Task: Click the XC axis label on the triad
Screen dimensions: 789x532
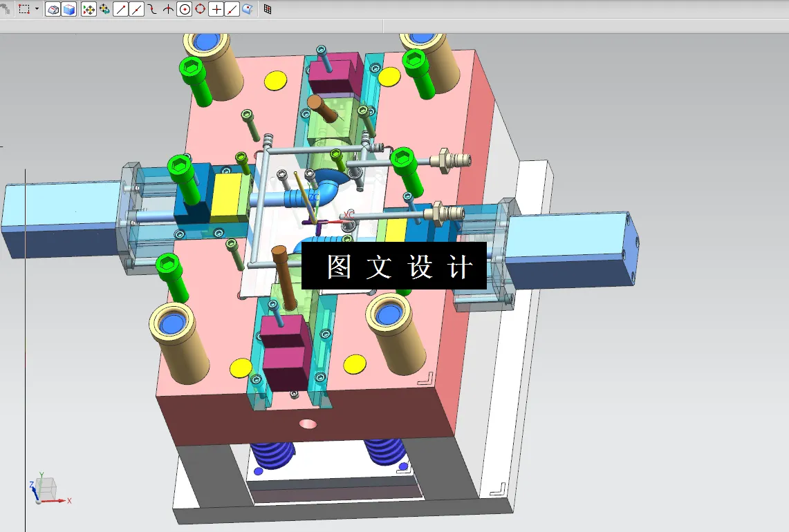Action: point(349,214)
